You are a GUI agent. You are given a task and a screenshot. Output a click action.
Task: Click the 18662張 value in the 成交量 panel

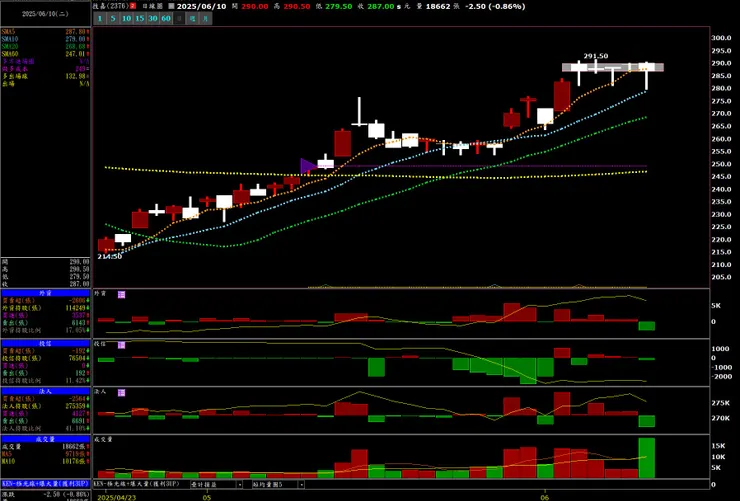[x=76, y=446]
